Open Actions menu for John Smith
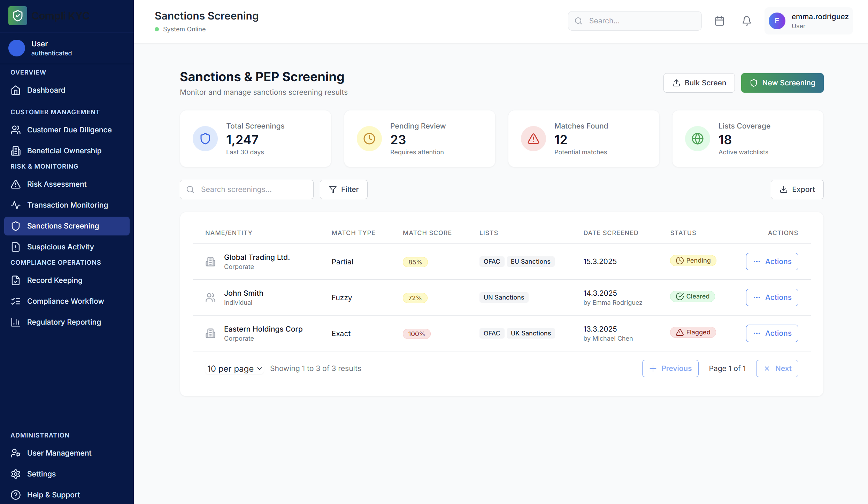 point(772,297)
